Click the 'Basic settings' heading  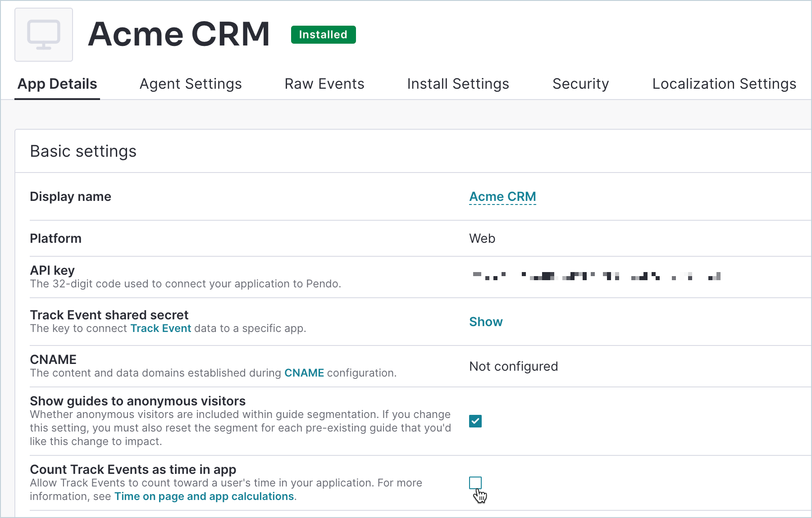pos(83,151)
